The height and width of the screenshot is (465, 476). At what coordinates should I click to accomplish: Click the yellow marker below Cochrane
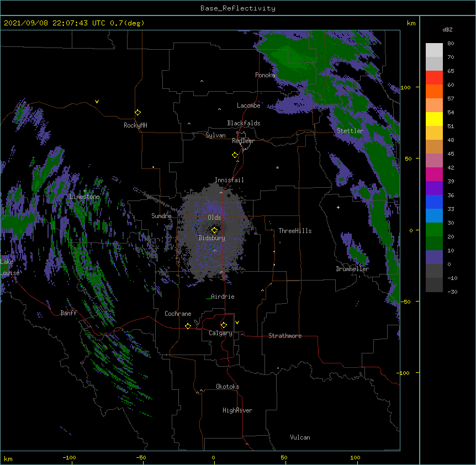188,326
